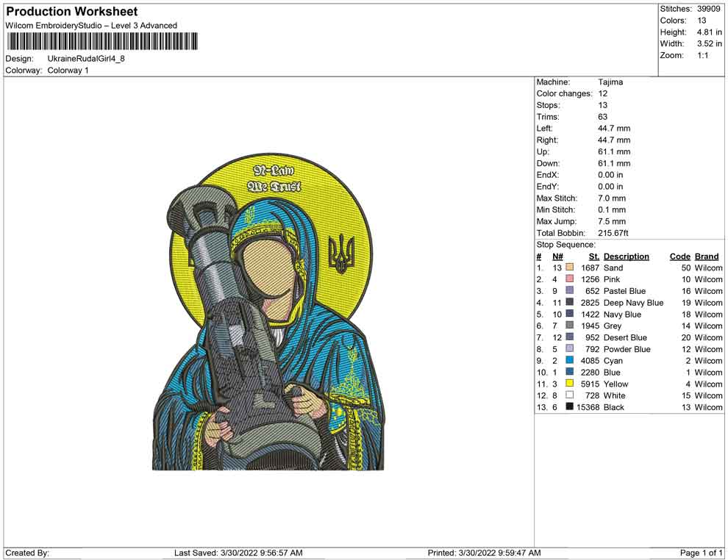Click the 'Description' column header

click(627, 256)
